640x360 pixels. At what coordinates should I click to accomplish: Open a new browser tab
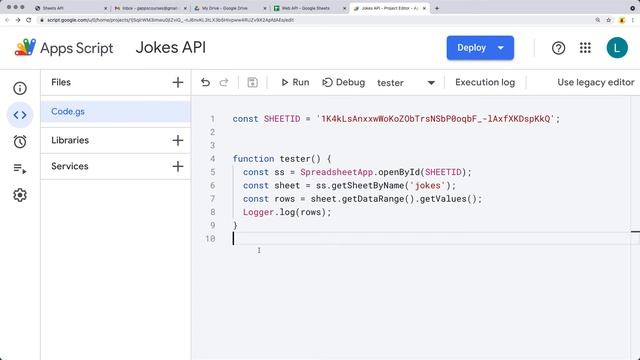(437, 8)
